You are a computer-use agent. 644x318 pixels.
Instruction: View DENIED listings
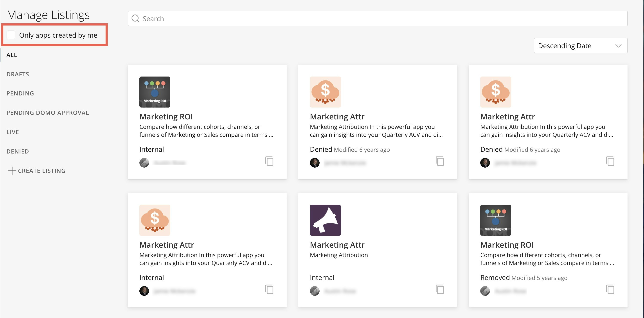tap(18, 151)
